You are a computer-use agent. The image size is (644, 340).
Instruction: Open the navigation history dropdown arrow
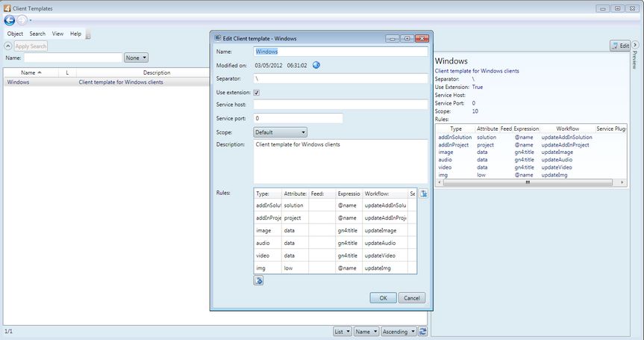pyautogui.click(x=31, y=21)
